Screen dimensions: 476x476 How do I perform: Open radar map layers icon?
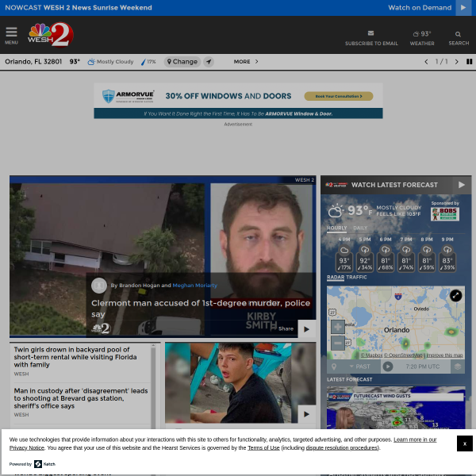click(458, 367)
